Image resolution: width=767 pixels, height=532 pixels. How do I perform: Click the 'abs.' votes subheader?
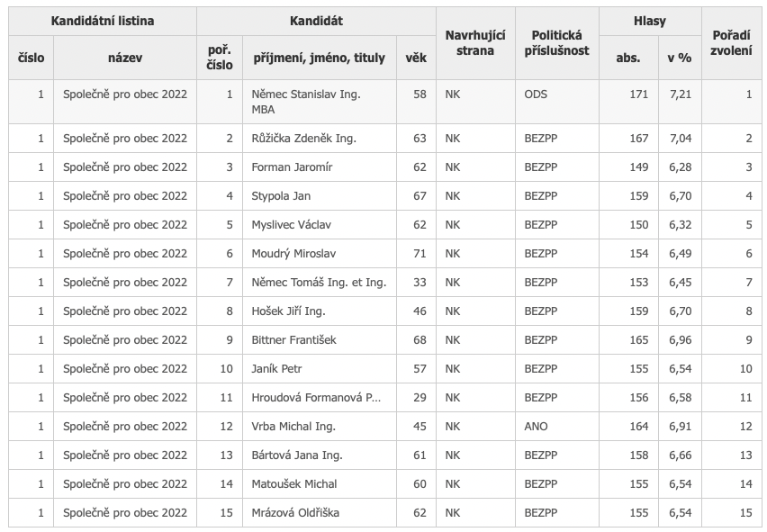tap(628, 58)
